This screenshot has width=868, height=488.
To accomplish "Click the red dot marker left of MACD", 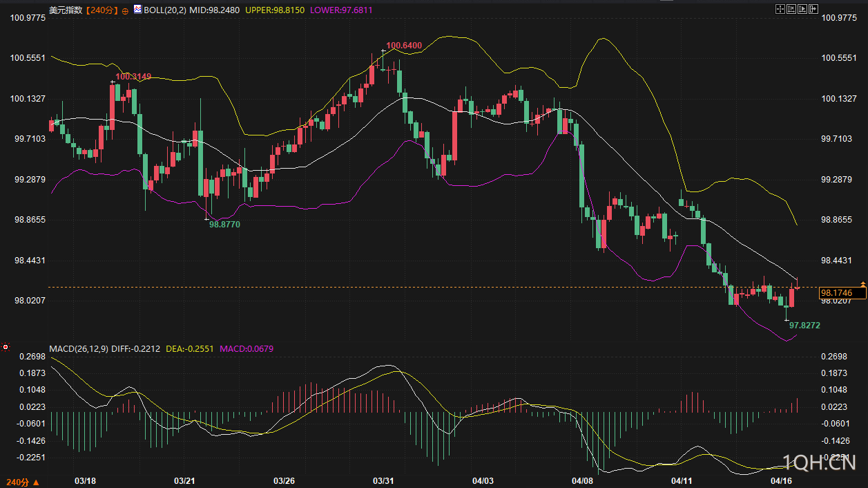I will pyautogui.click(x=6, y=347).
